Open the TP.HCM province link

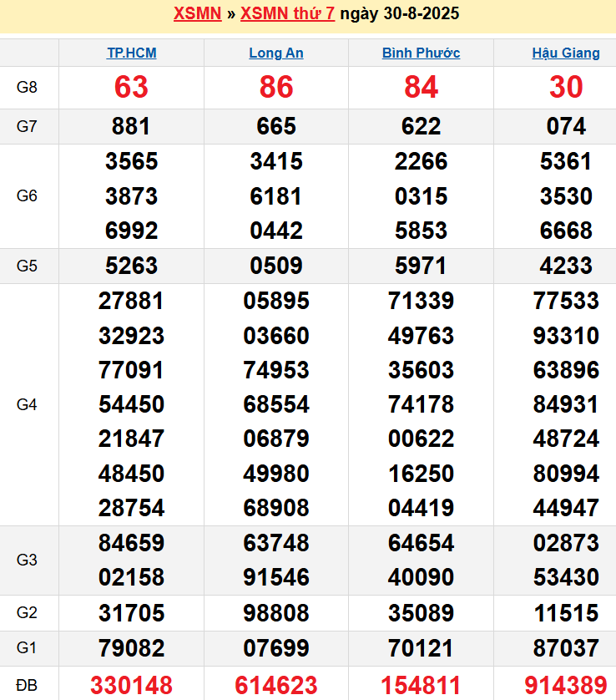coord(132,53)
